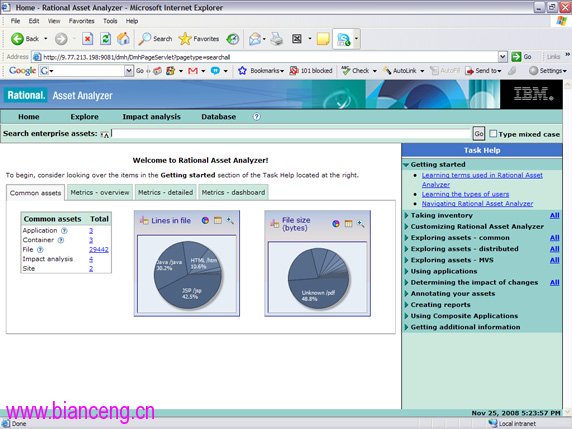
Task: Click Google toolbar Bookmarks star
Action: click(x=260, y=71)
